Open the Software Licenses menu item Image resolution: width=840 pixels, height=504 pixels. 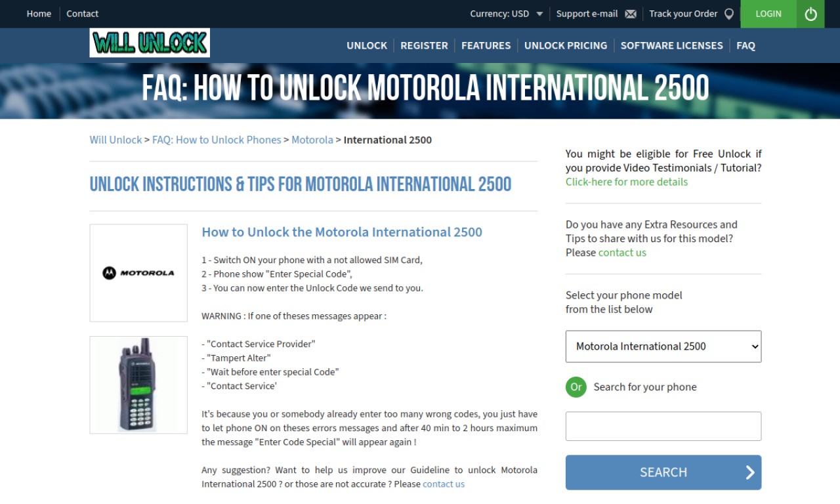click(x=671, y=45)
